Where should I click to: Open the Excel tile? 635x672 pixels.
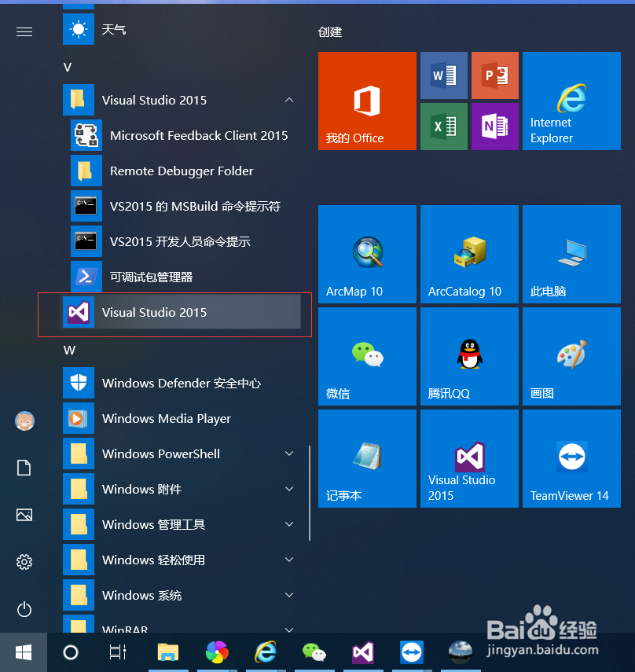pos(444,127)
